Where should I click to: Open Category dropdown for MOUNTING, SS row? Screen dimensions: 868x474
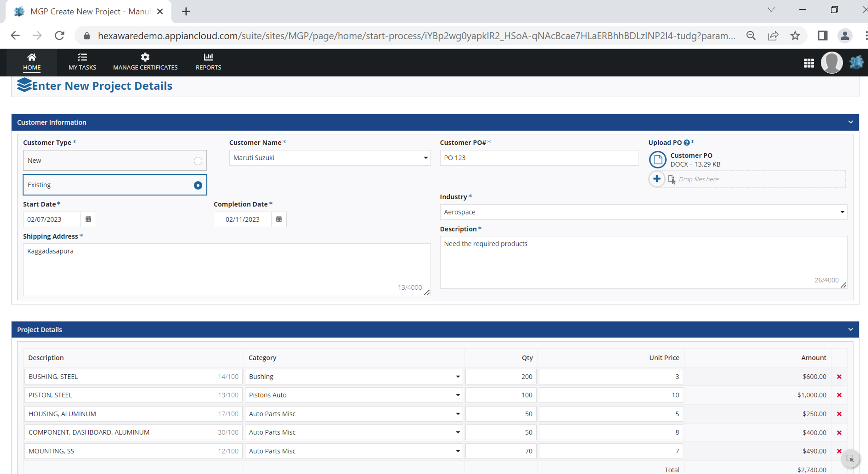point(354,451)
